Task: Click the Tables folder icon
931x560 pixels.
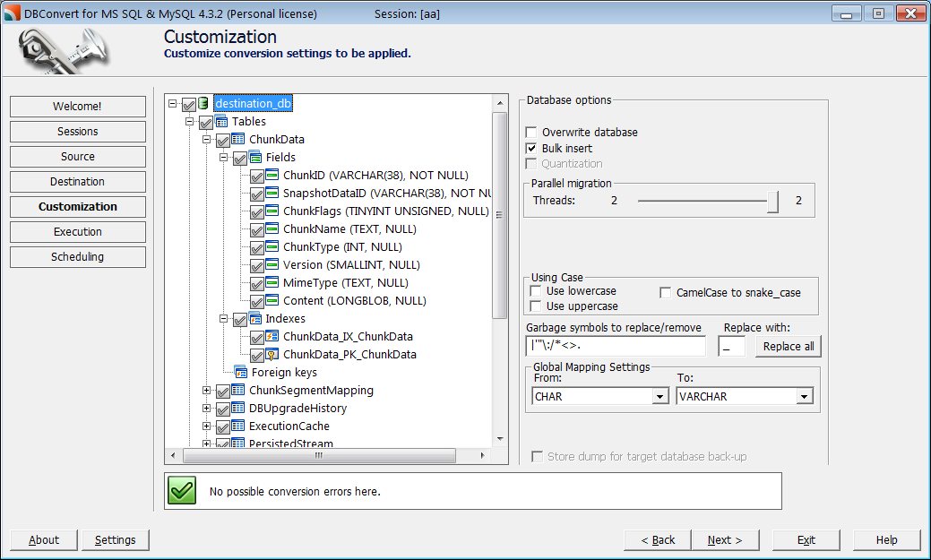Action: [x=221, y=122]
